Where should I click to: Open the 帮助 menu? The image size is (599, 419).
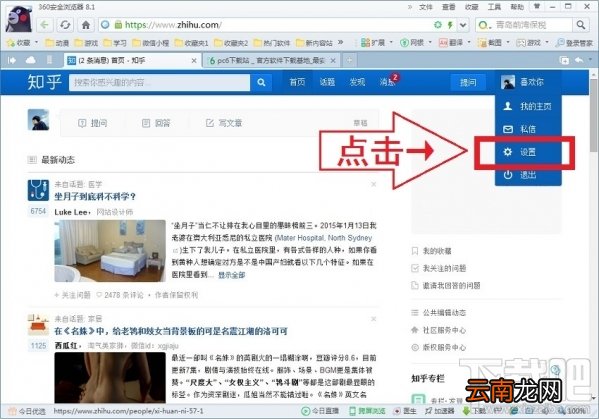click(517, 7)
